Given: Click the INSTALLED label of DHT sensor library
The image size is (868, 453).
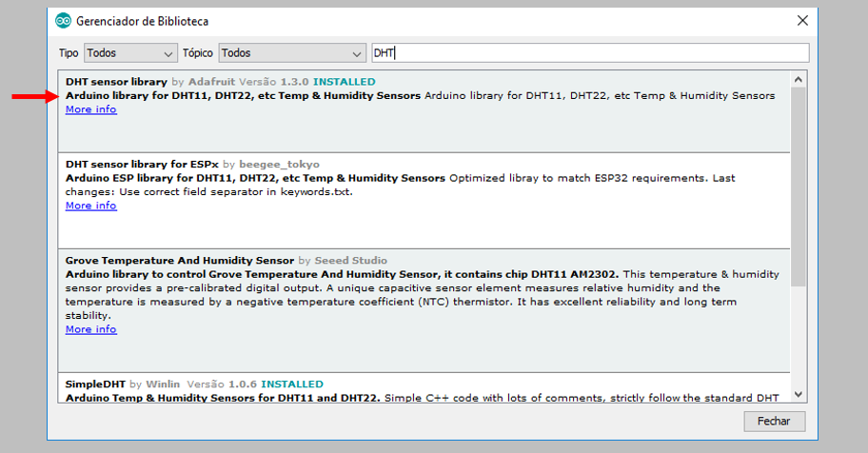Looking at the screenshot, I should coord(345,82).
